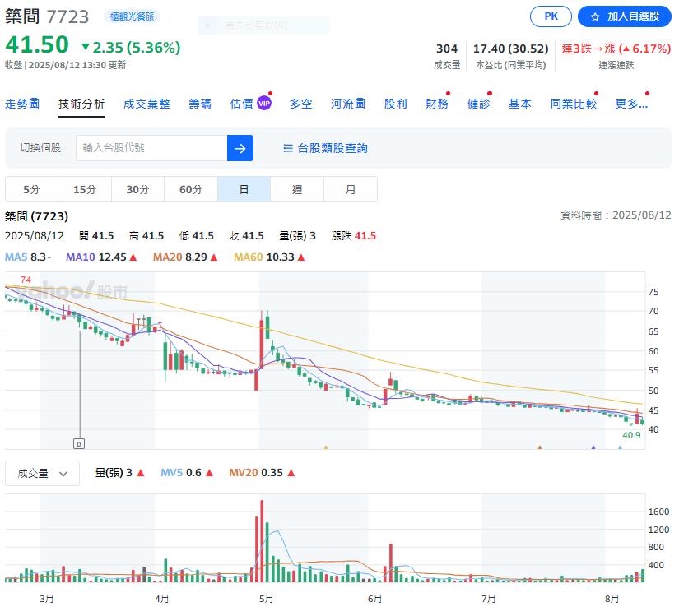679x616 pixels.
Task: Select the 河流圖 tab
Action: (347, 104)
